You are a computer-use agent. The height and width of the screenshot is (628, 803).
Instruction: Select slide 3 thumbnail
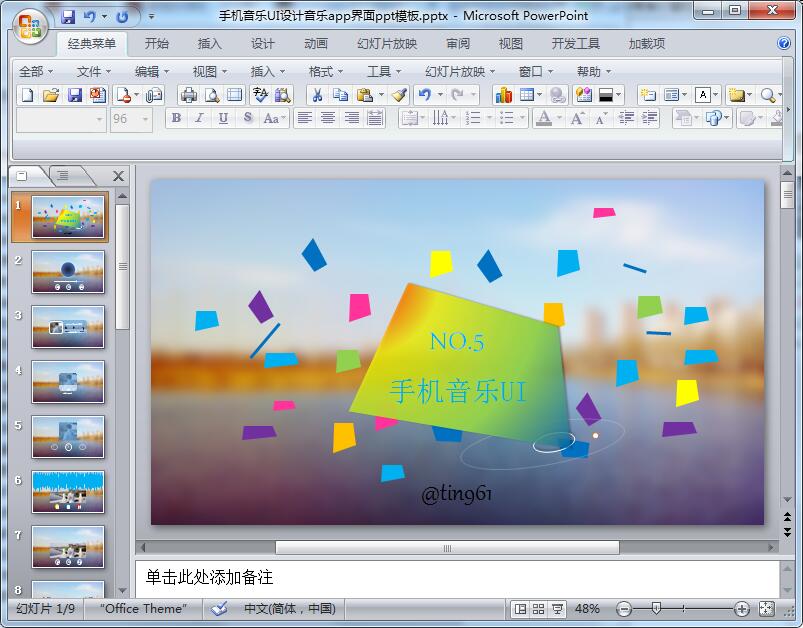68,327
